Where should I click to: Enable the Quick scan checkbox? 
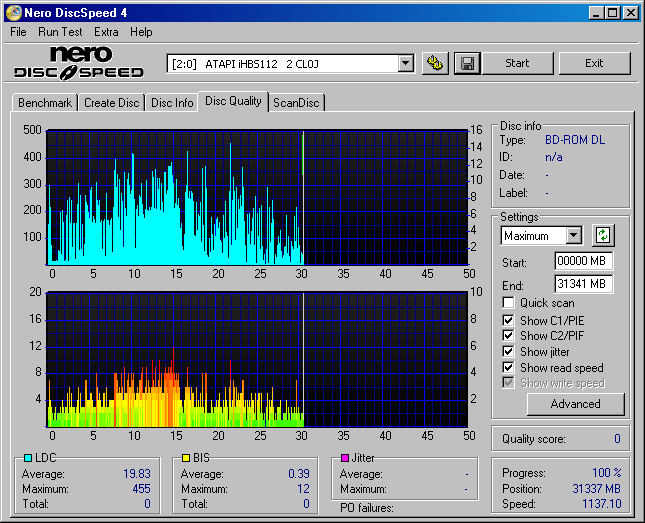pos(508,303)
